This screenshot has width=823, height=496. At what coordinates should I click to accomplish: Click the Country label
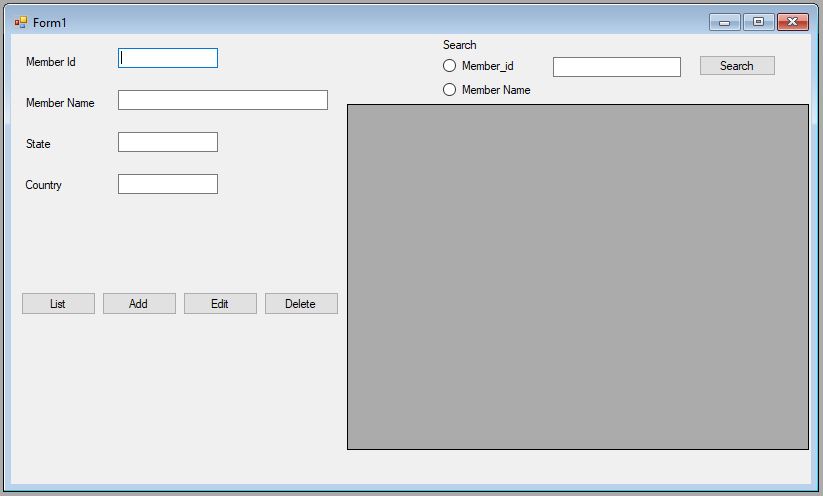(44, 185)
